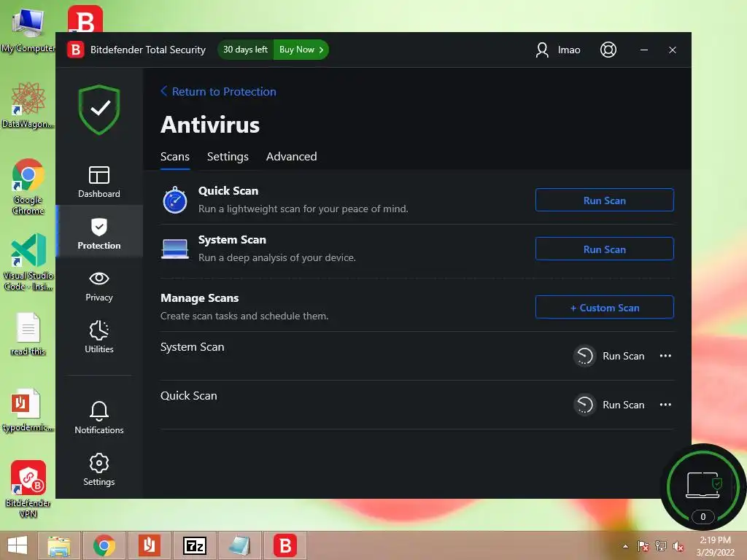747x560 pixels.
Task: Open the Dashboard section in sidebar
Action: tap(99, 182)
